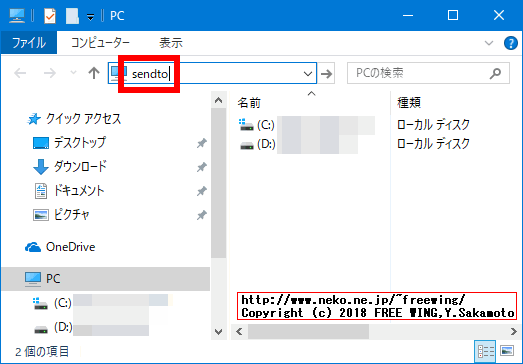The width and height of the screenshot is (523, 364).
Task: Go back with the left arrow
Action: [20, 73]
